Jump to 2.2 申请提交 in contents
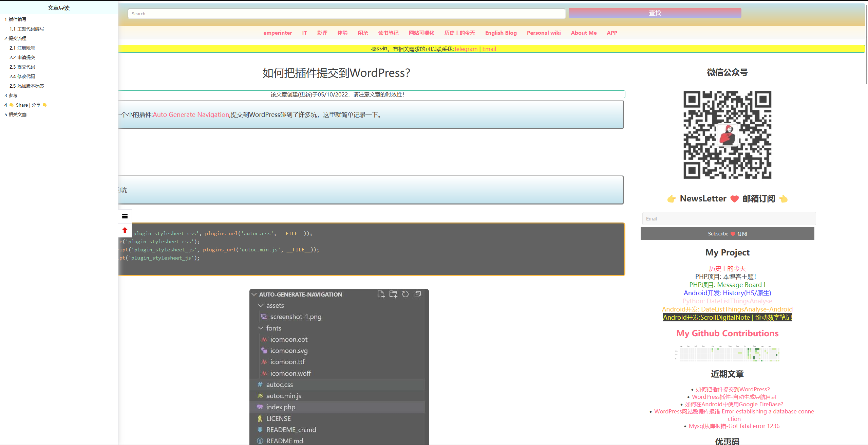The height and width of the screenshot is (445, 868). (x=22, y=57)
